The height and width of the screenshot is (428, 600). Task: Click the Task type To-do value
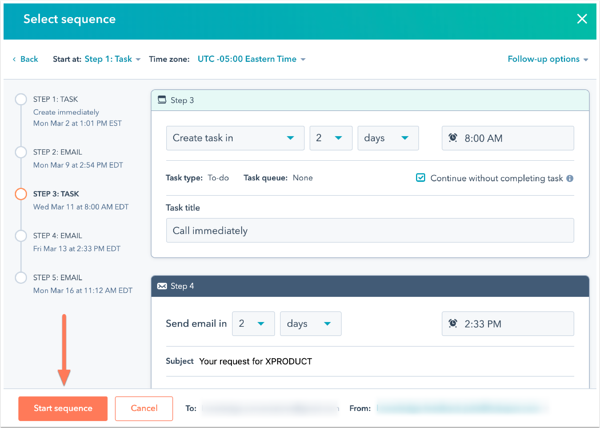[x=218, y=178]
